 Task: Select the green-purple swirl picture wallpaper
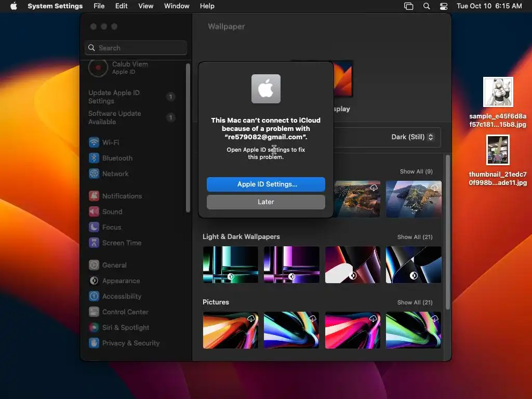414,330
